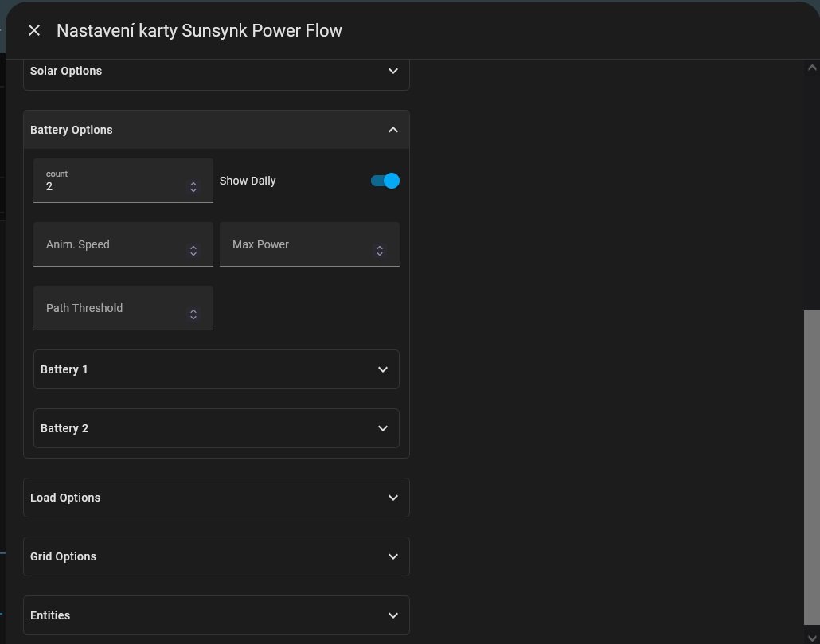This screenshot has height=644, width=820.
Task: Click the Max Power input field
Action: pyautogui.click(x=299, y=245)
